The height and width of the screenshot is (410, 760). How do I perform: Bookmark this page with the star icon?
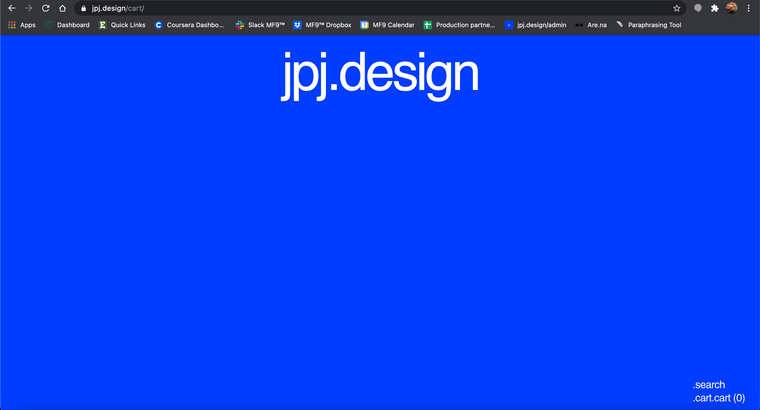point(677,8)
